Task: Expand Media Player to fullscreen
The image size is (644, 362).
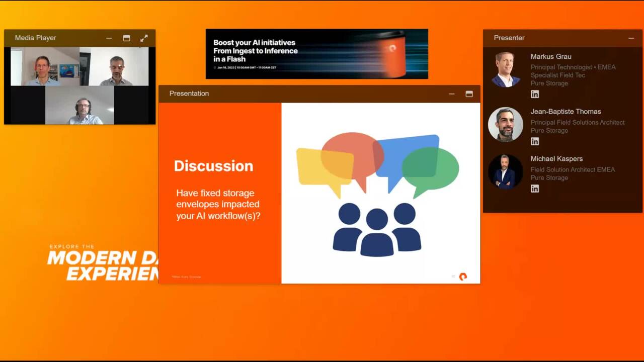Action: (x=144, y=38)
